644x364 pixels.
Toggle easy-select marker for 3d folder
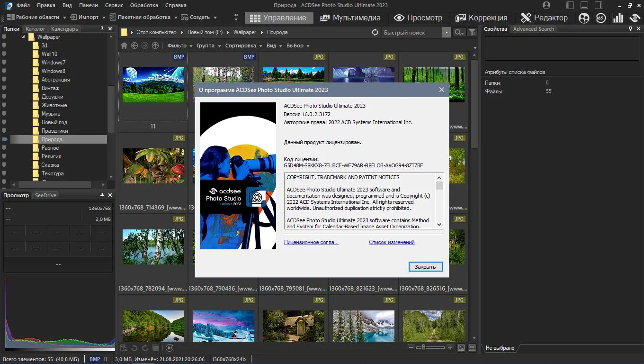[x=5, y=45]
